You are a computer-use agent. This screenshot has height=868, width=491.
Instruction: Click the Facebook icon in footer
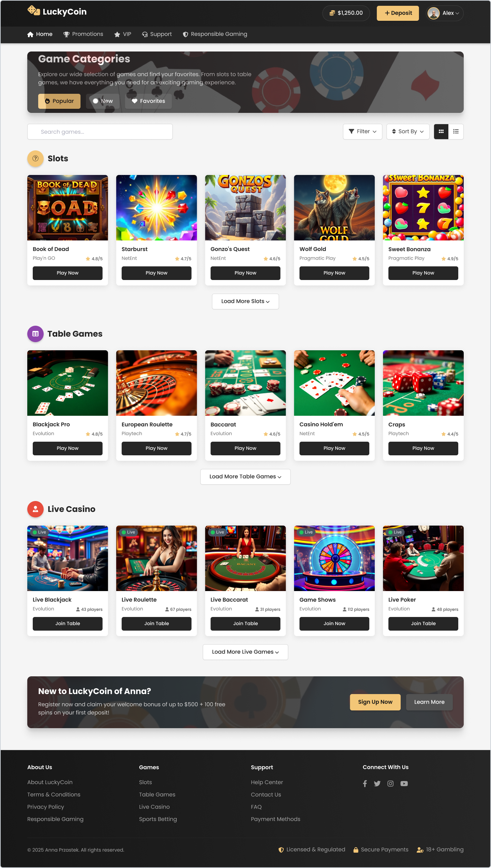point(365,783)
